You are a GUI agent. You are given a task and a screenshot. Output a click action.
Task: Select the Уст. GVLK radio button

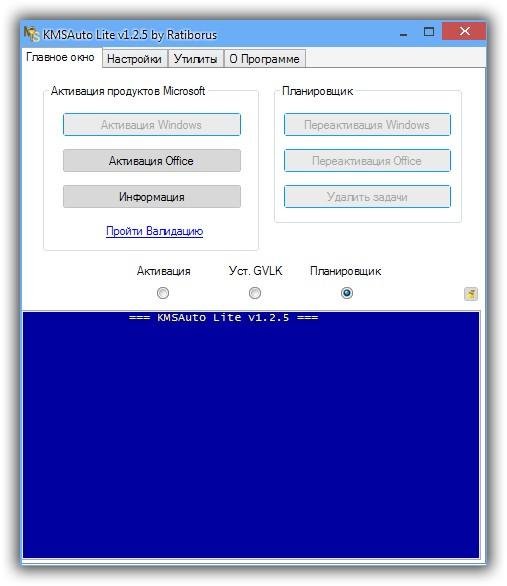[x=255, y=293]
